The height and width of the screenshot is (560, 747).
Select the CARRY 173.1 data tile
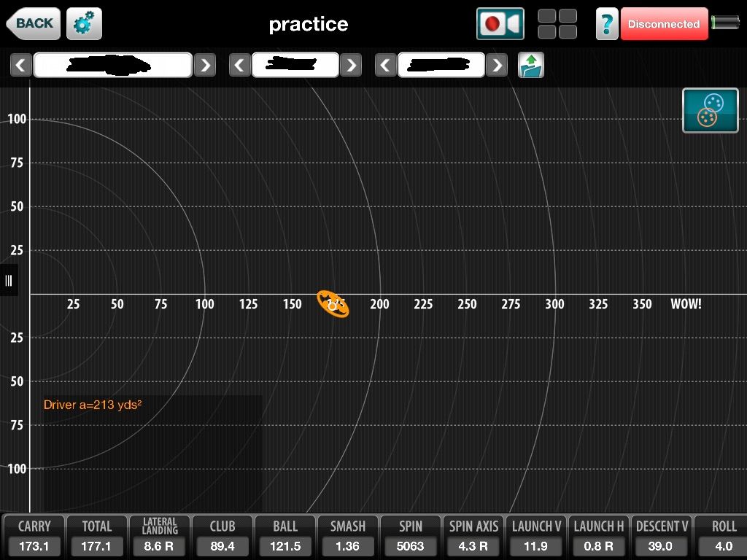[34, 536]
